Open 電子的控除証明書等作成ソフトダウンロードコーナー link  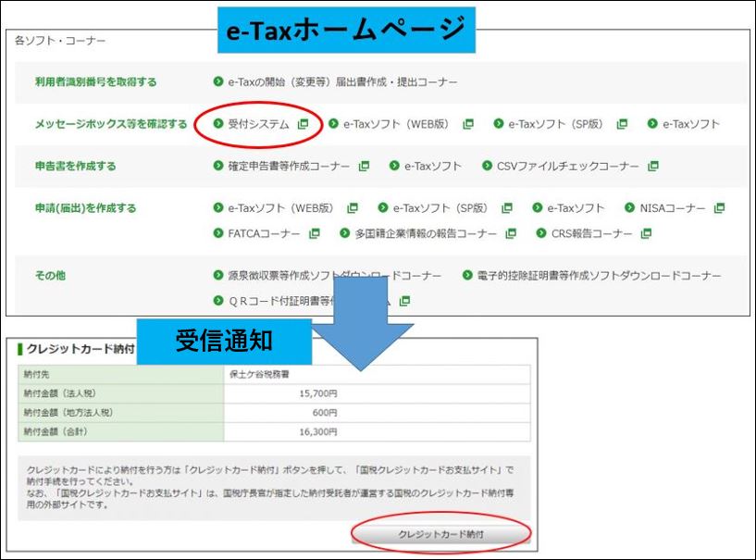(x=599, y=276)
